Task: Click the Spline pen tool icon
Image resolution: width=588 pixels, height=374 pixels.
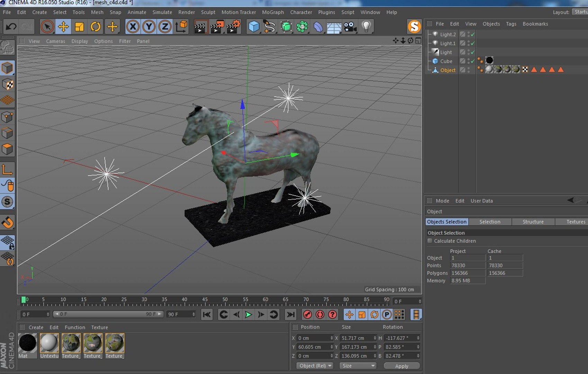Action: point(270,27)
